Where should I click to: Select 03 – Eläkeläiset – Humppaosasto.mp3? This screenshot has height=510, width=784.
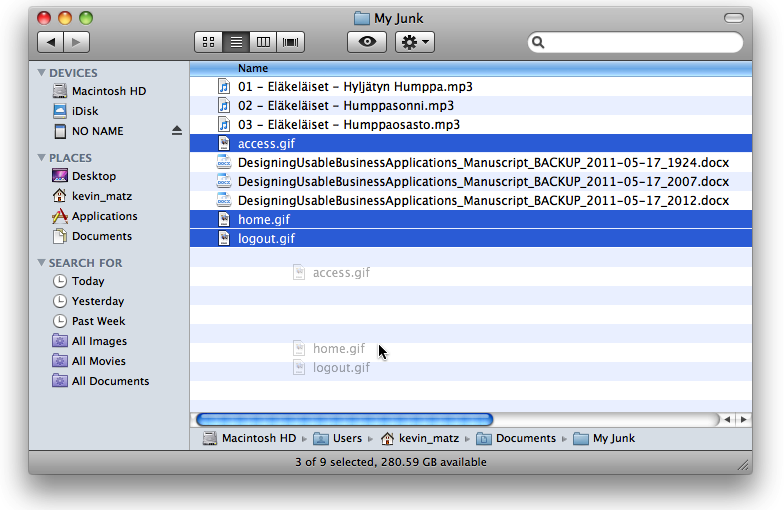coord(470,124)
